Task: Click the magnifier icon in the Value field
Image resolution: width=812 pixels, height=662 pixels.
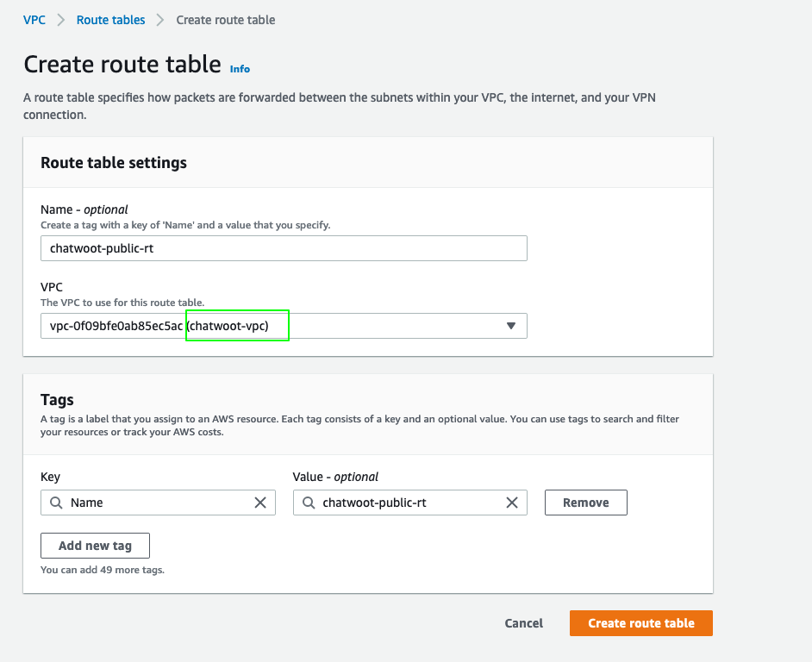Action: tap(309, 503)
